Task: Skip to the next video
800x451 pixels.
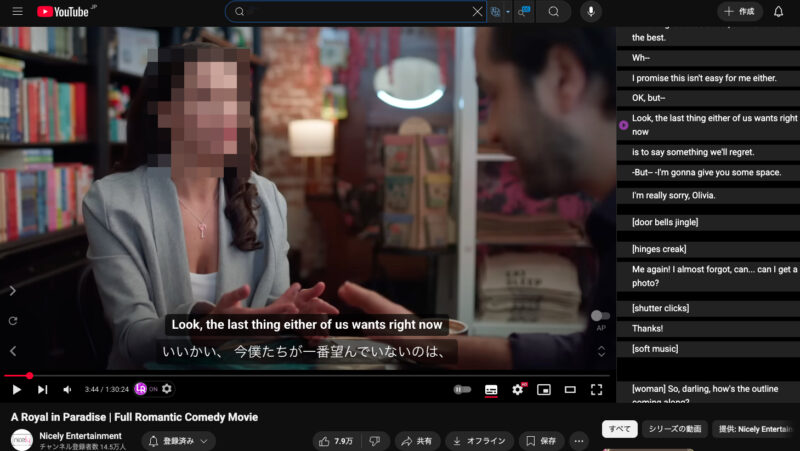Action: point(42,390)
